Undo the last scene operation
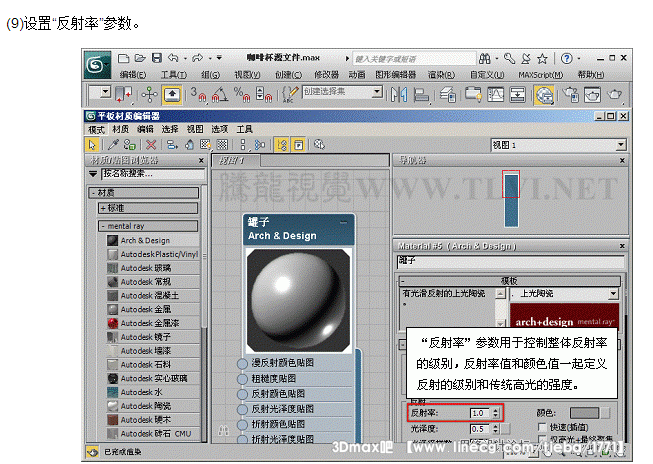This screenshot has width=653, height=464. (173, 58)
